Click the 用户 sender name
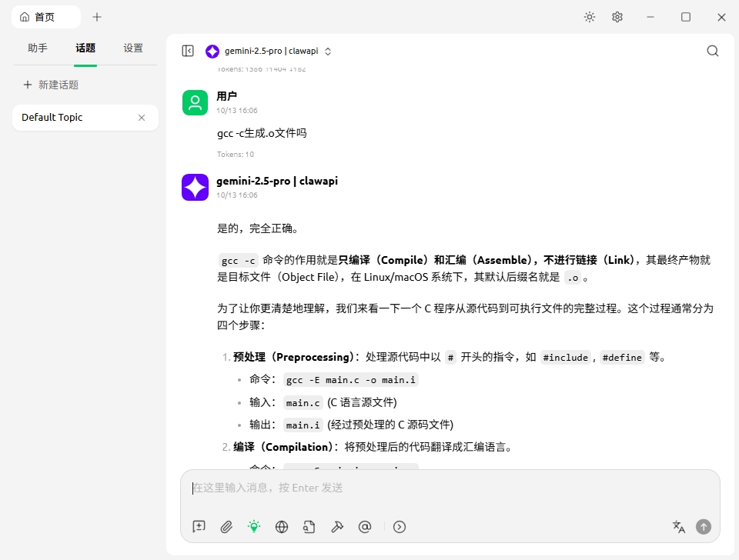 point(226,96)
